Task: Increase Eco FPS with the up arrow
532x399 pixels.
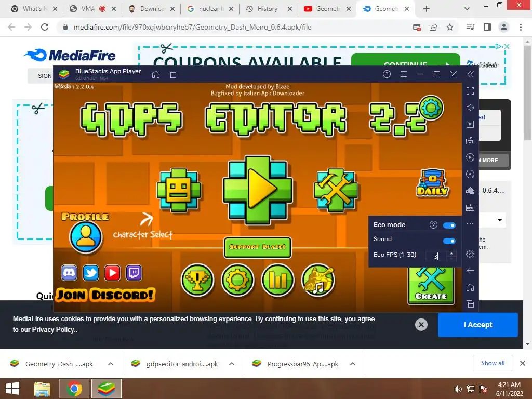Action: pos(451,254)
